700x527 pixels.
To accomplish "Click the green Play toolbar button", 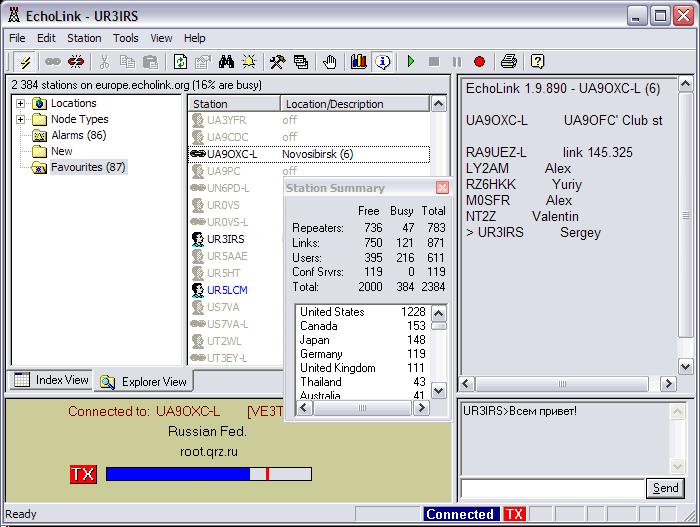I will tap(411, 62).
